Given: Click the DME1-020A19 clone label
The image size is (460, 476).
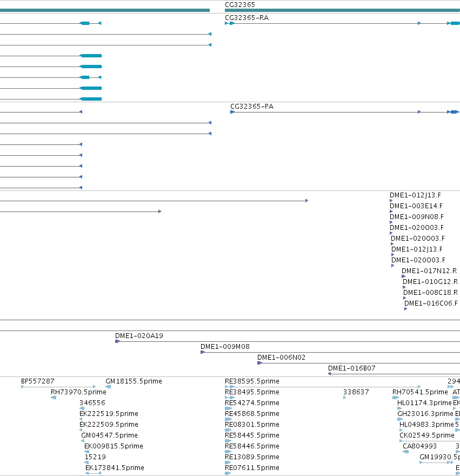Looking at the screenshot, I should [x=139, y=336].
